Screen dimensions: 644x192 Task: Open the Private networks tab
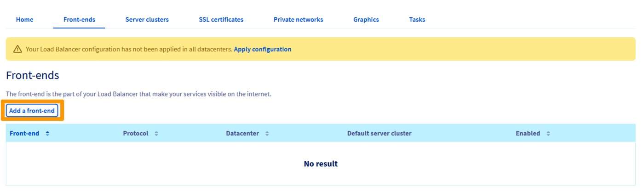point(298,20)
